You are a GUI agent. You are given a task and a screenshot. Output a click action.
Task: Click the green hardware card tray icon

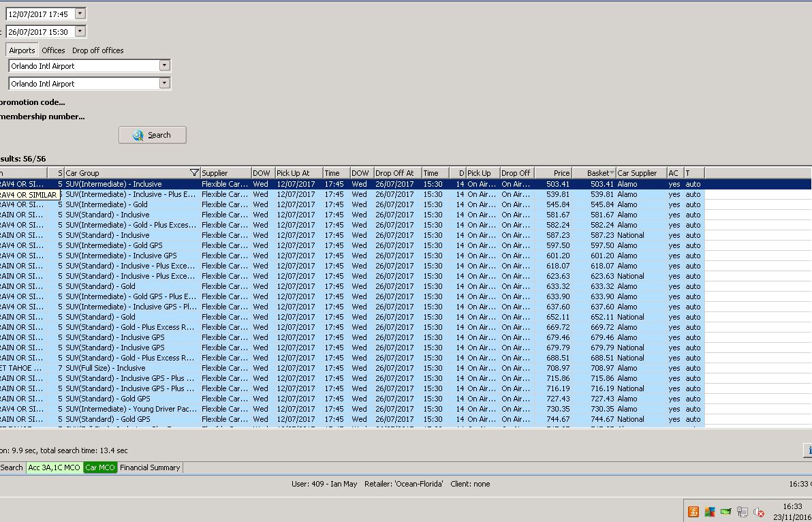click(726, 512)
